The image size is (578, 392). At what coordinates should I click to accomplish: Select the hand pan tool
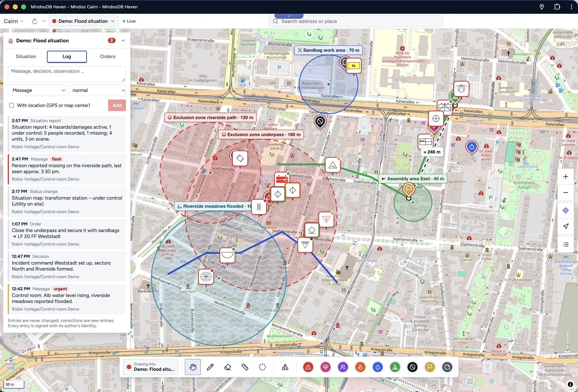coord(193,367)
